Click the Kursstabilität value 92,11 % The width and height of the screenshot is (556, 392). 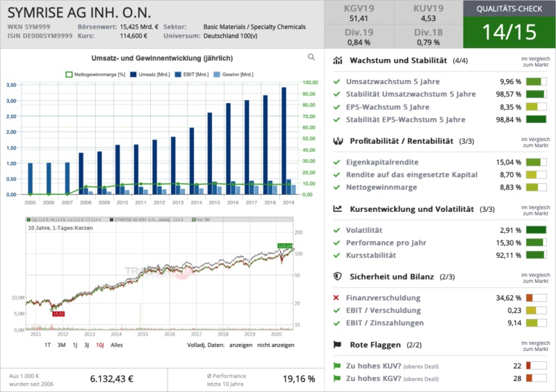[509, 255]
